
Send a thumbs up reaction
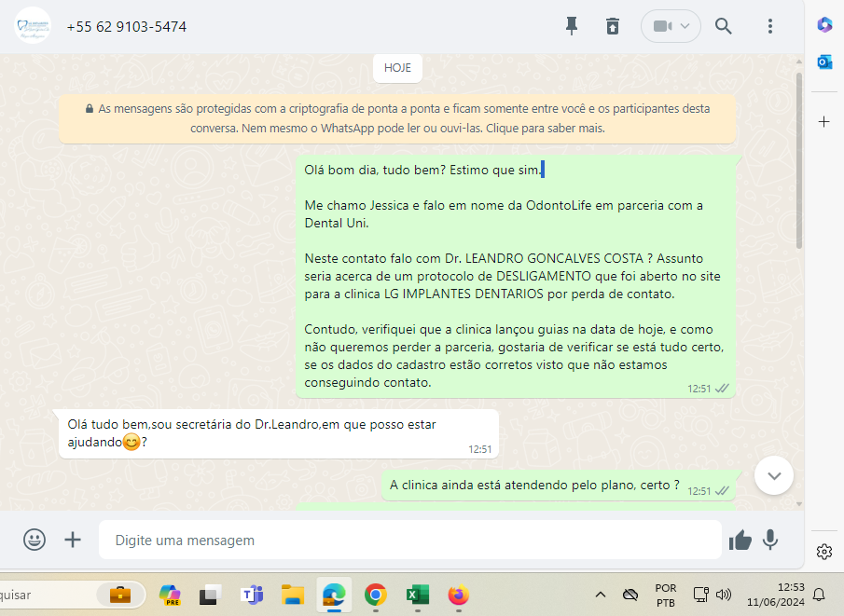(740, 540)
